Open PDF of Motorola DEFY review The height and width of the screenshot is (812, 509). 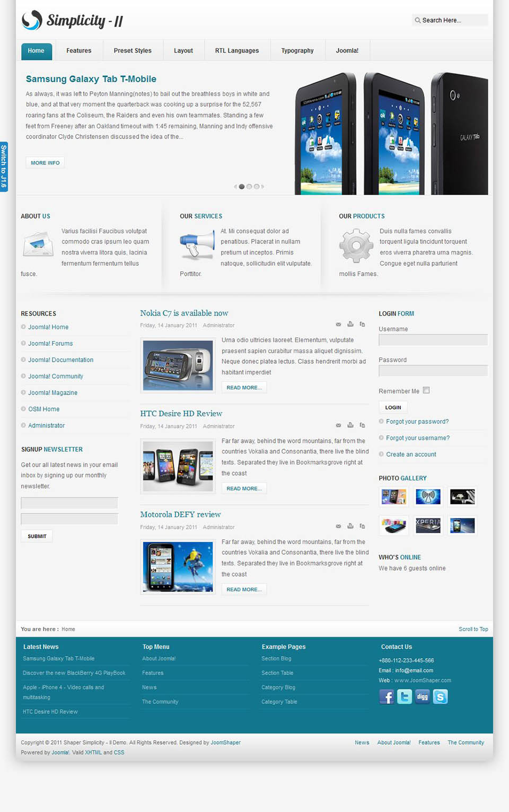pyautogui.click(x=362, y=526)
